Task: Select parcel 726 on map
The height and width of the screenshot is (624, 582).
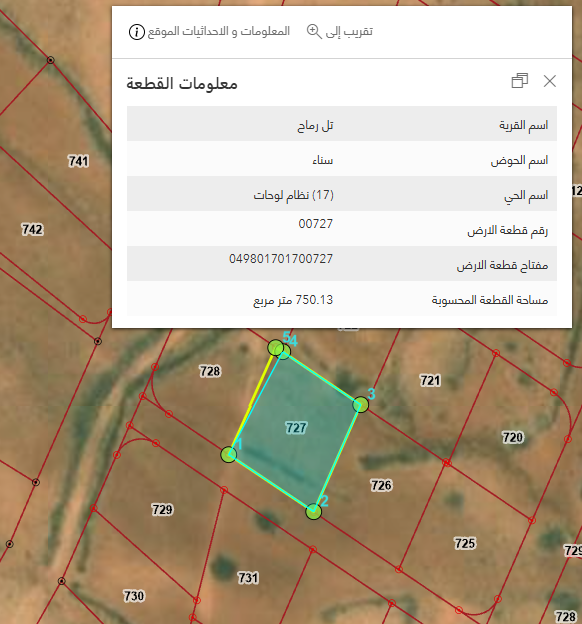Action: (381, 486)
